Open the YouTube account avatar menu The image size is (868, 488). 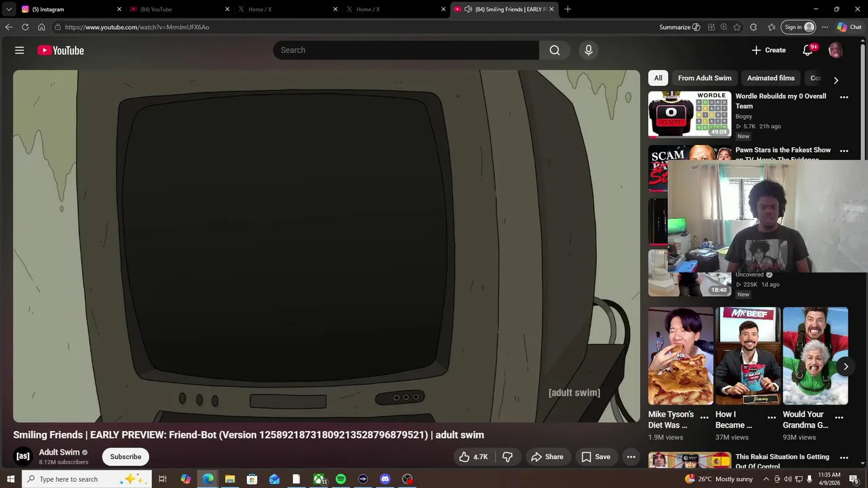835,50
